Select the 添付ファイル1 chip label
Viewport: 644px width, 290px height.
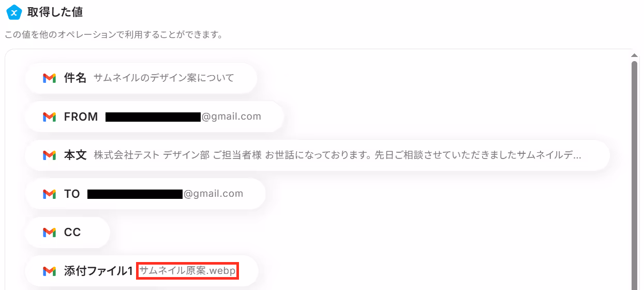point(98,271)
